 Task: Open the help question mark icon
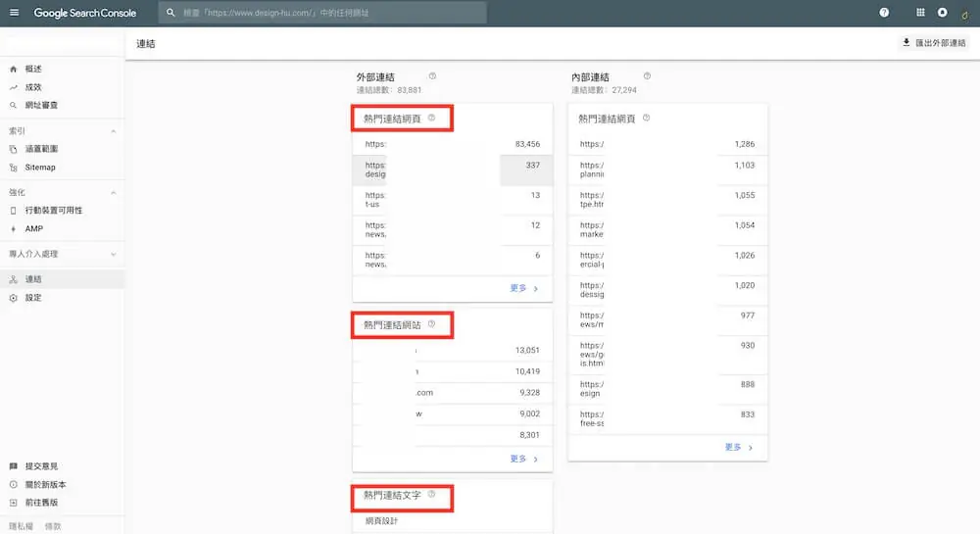(x=884, y=13)
